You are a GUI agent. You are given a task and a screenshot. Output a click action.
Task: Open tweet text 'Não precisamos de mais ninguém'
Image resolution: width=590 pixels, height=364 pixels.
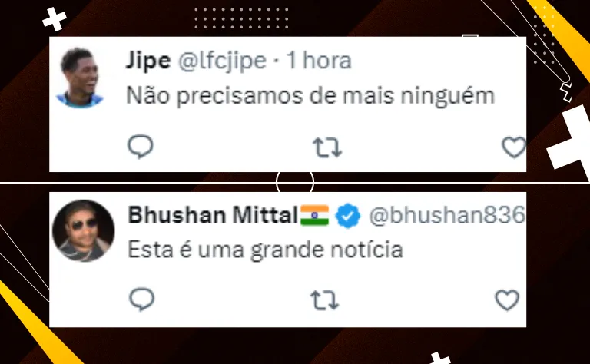(310, 95)
